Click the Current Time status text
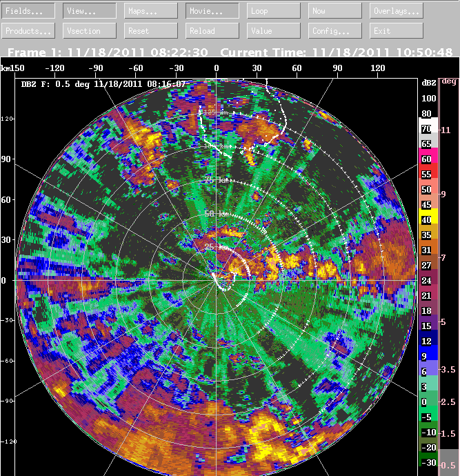The height and width of the screenshot is (476, 460). 336,52
